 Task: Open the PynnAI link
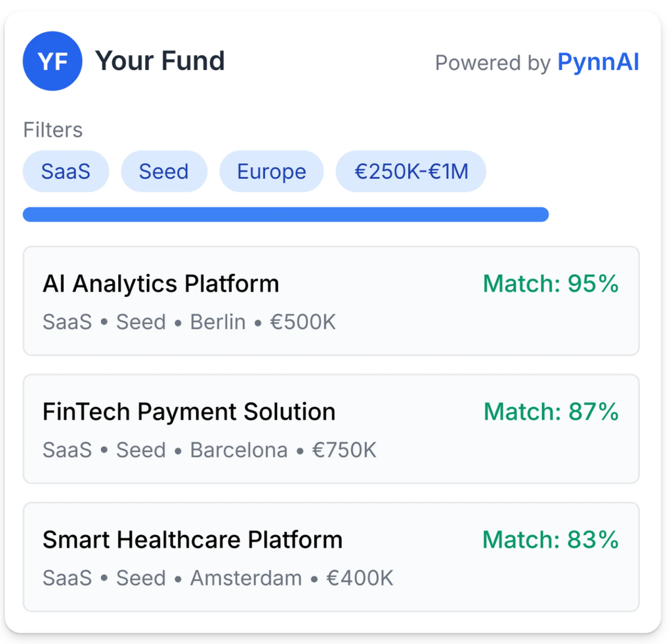click(598, 62)
